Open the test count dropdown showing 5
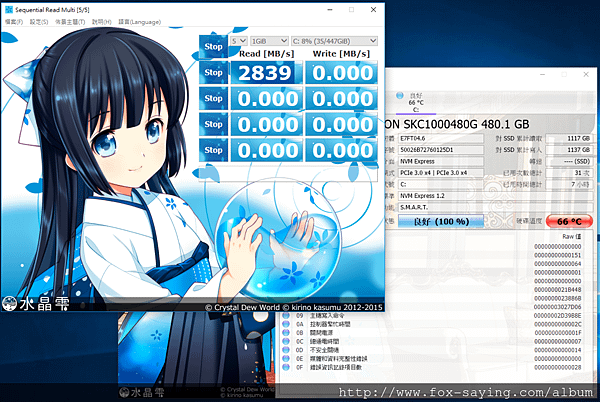The image size is (600, 402). pyautogui.click(x=238, y=41)
